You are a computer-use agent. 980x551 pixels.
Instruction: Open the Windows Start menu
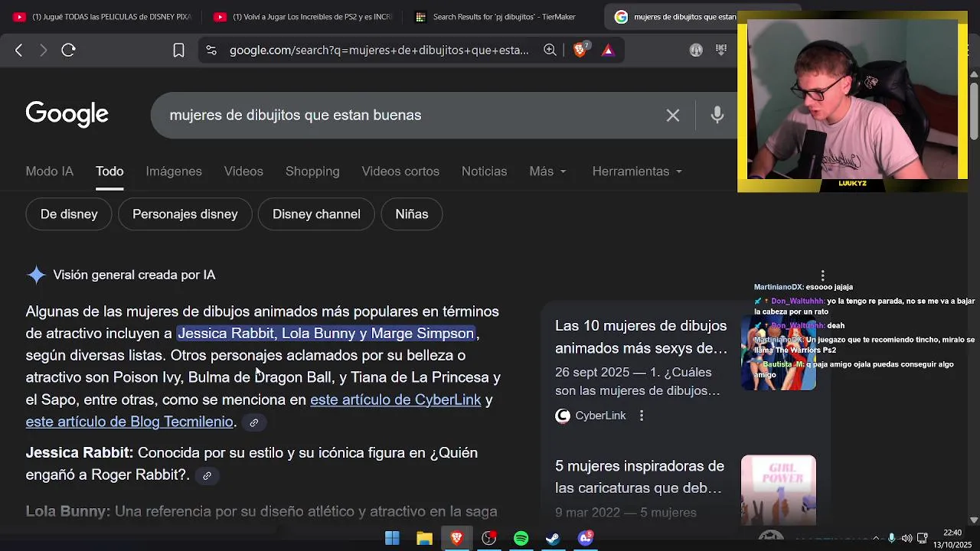392,538
